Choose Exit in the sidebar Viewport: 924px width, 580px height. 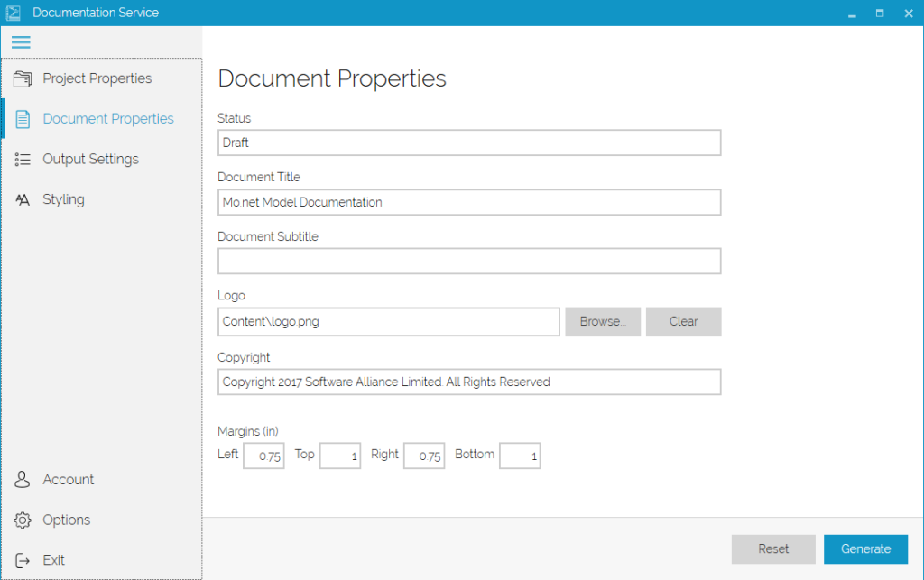click(101, 560)
